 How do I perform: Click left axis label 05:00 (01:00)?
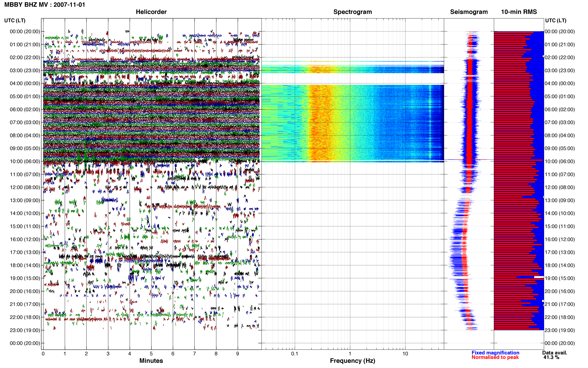pyautogui.click(x=25, y=96)
